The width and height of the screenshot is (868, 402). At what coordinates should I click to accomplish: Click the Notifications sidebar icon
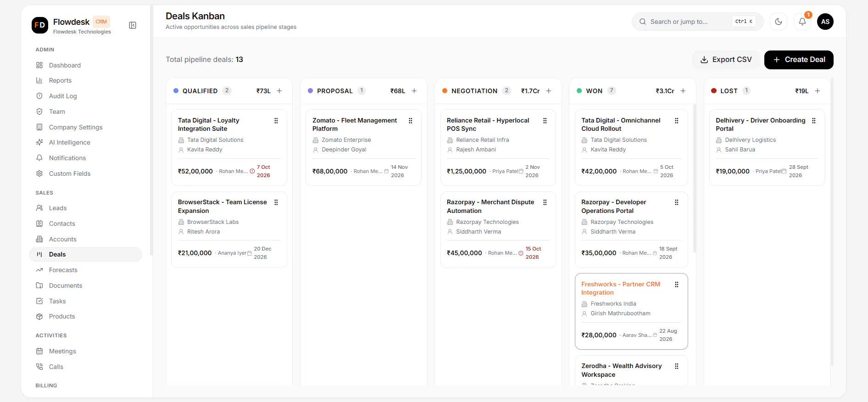(39, 158)
